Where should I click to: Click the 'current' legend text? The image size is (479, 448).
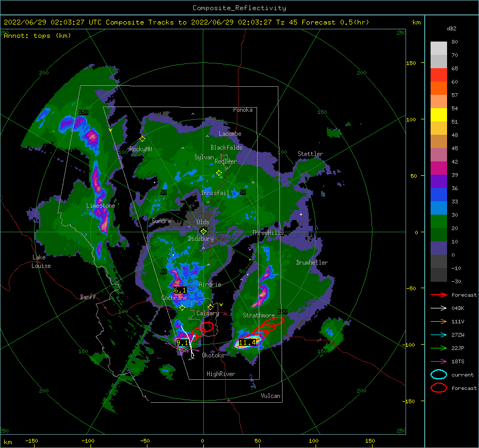pyautogui.click(x=462, y=374)
